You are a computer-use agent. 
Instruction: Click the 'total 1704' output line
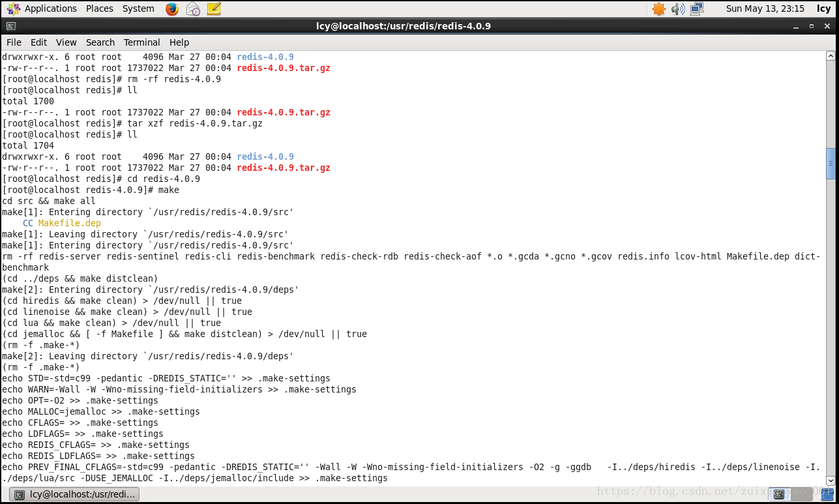point(28,145)
